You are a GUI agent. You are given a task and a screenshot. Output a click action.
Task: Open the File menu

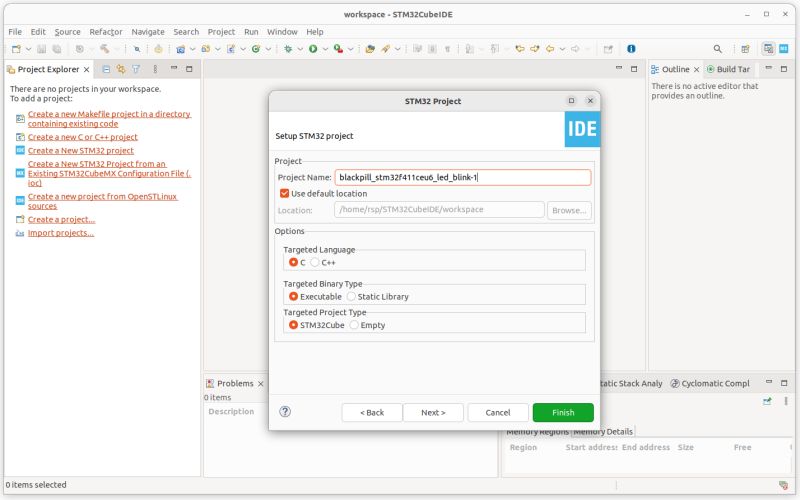[15, 32]
